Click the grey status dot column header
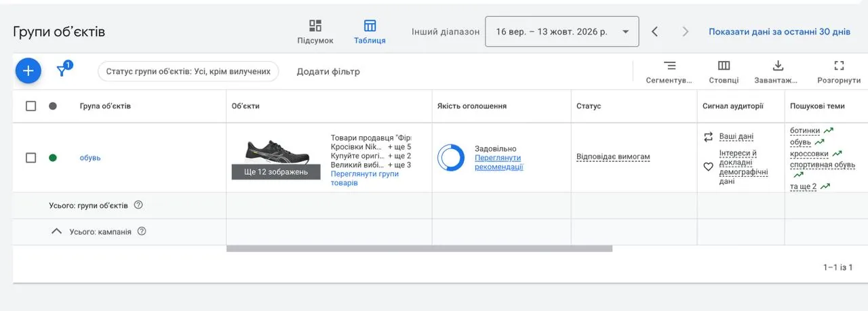This screenshot has width=868, height=311. (53, 106)
